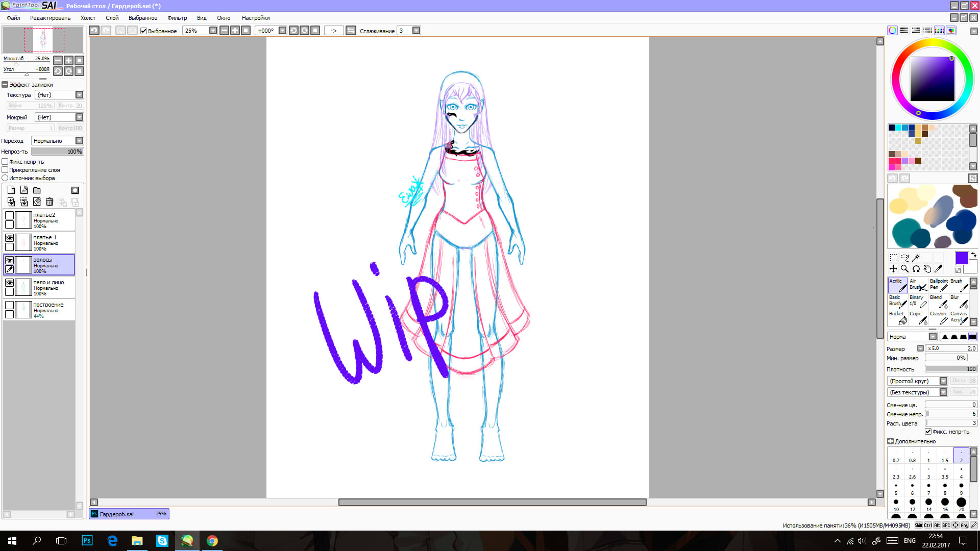
Task: Show the платье2 layer
Action: pos(9,215)
